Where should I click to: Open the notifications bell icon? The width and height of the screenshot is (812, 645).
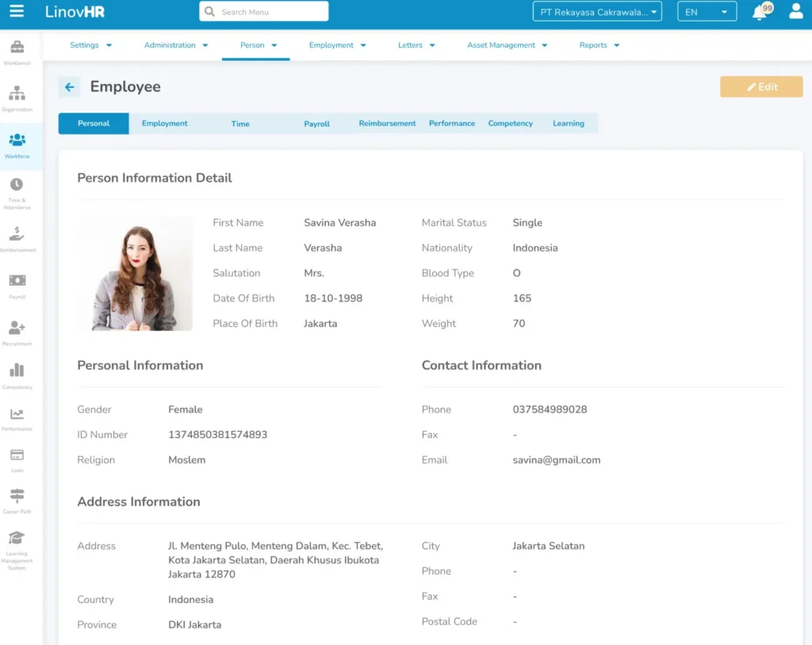point(759,12)
